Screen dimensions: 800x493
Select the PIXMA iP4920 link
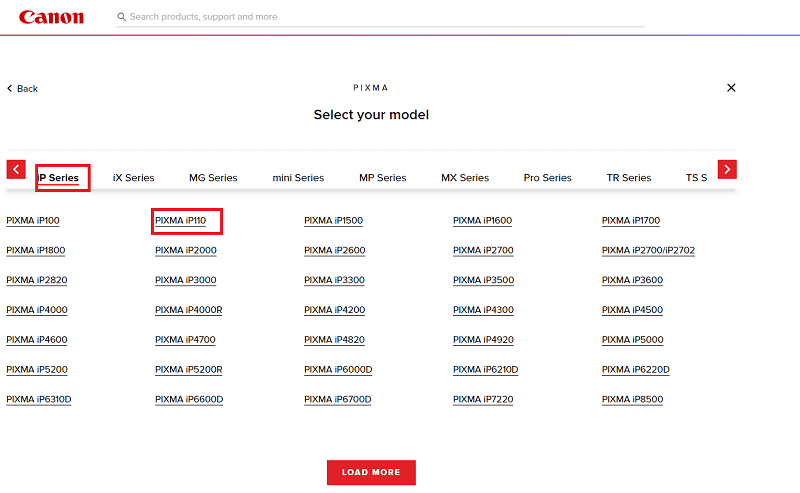point(483,339)
